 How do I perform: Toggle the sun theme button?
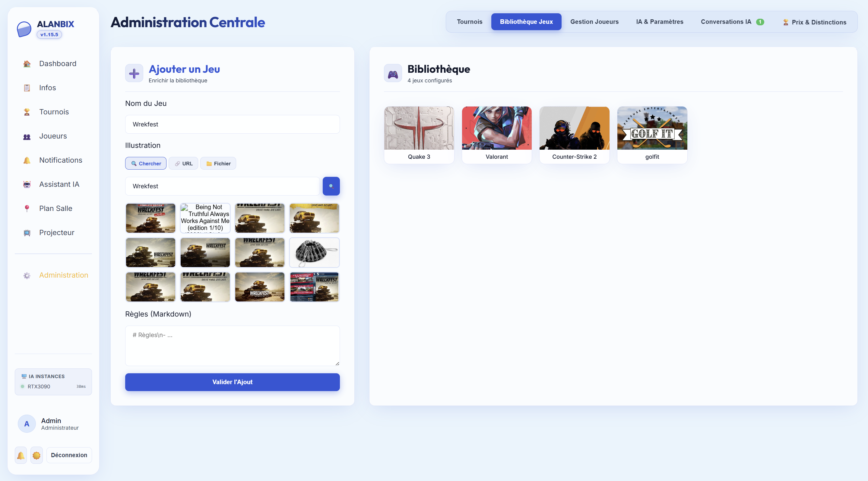36,455
